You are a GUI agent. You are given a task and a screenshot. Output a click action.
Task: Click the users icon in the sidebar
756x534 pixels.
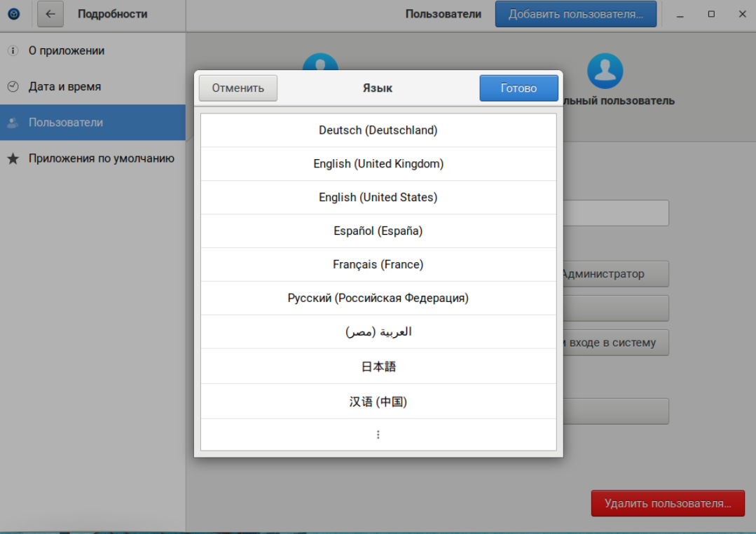click(13, 123)
